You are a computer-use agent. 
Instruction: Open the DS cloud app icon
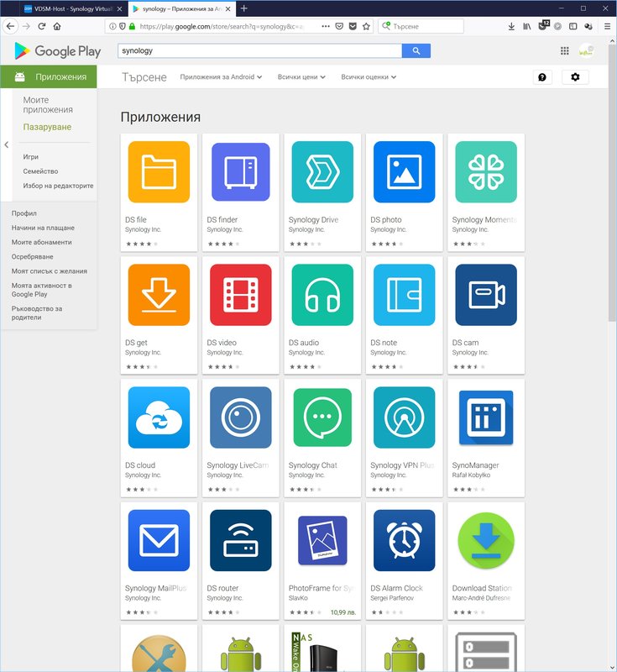tap(159, 417)
